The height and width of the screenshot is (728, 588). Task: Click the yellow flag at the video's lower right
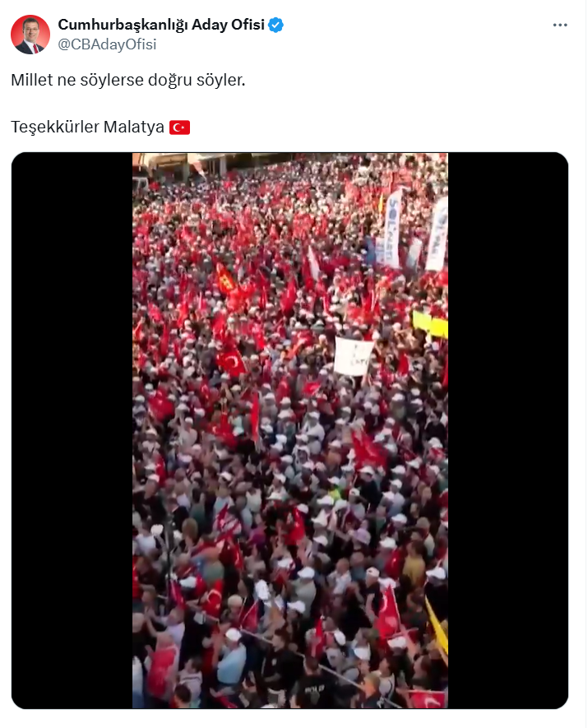(x=437, y=625)
